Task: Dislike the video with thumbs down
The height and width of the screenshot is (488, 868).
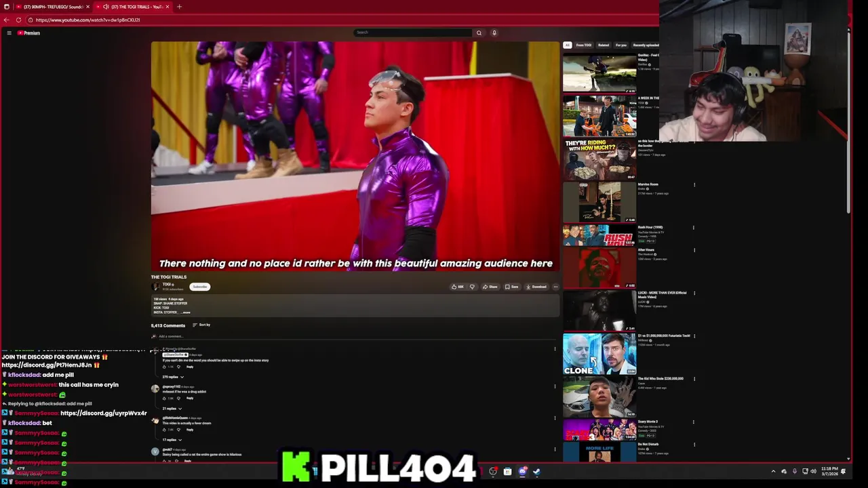Action: click(x=472, y=287)
